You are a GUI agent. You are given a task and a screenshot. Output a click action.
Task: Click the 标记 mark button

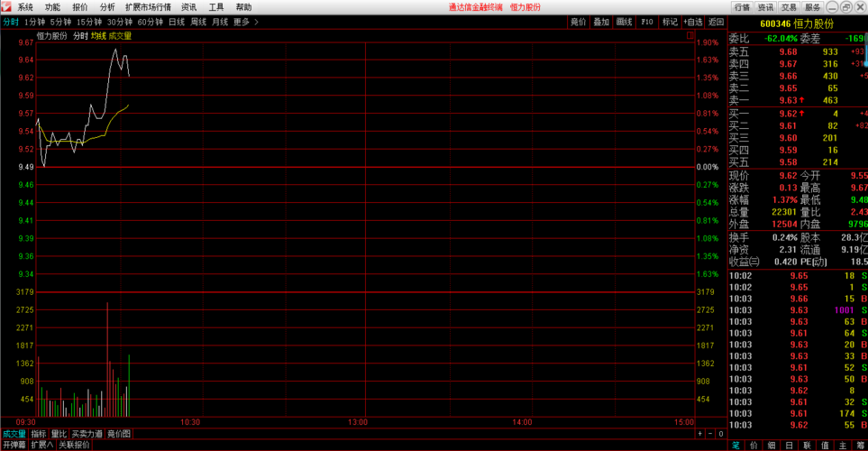tap(671, 23)
